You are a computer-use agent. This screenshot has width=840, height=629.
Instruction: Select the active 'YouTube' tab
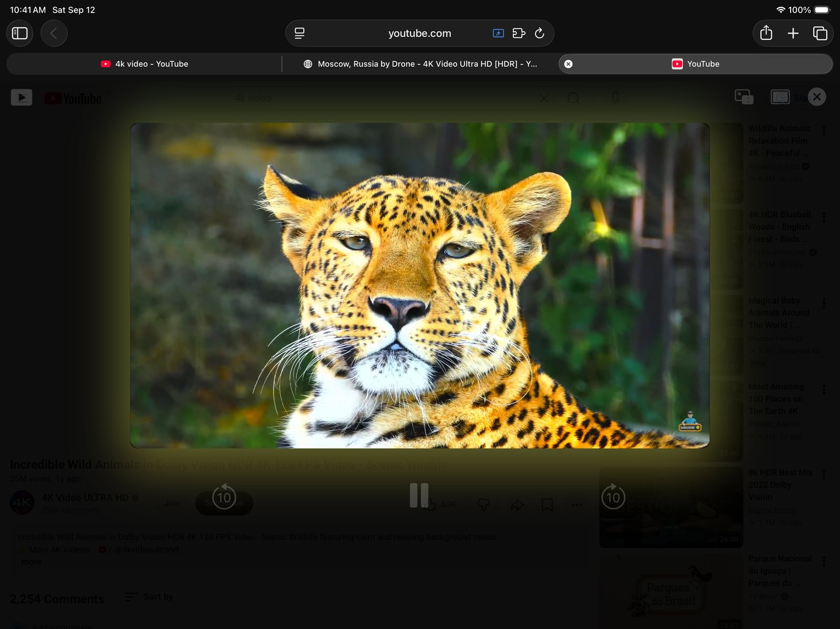[x=696, y=64]
